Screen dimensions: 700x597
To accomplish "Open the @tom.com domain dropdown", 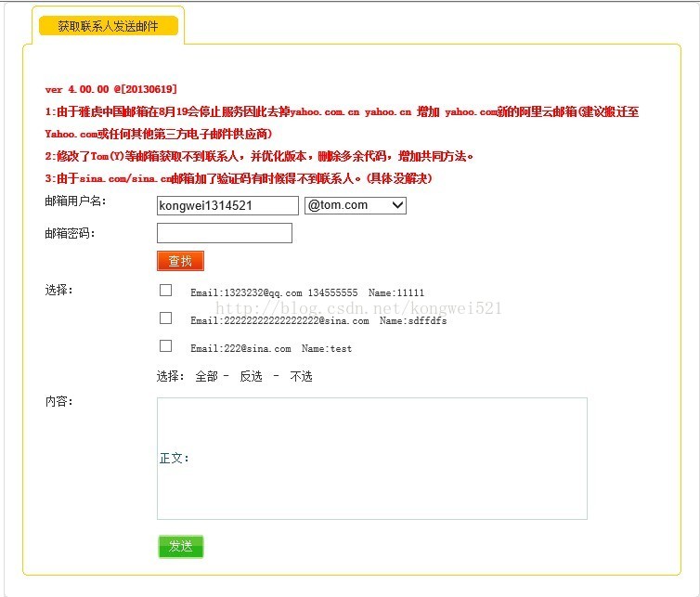I will click(356, 205).
